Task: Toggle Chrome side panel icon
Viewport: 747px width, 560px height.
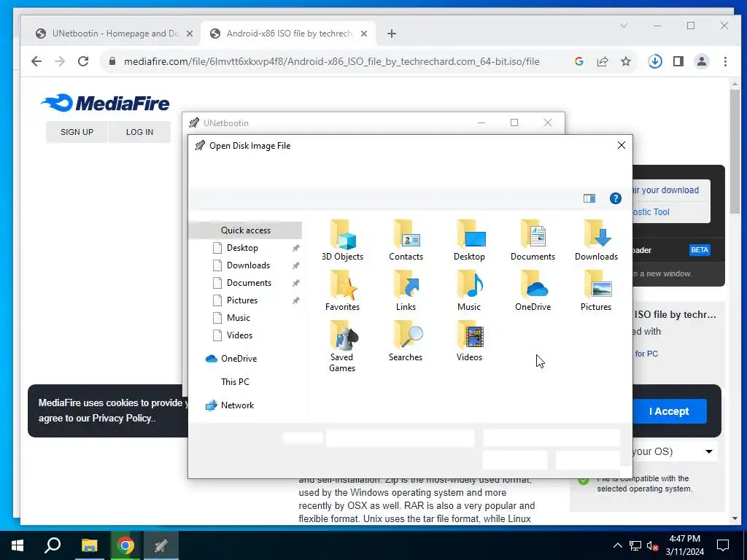Action: click(678, 61)
